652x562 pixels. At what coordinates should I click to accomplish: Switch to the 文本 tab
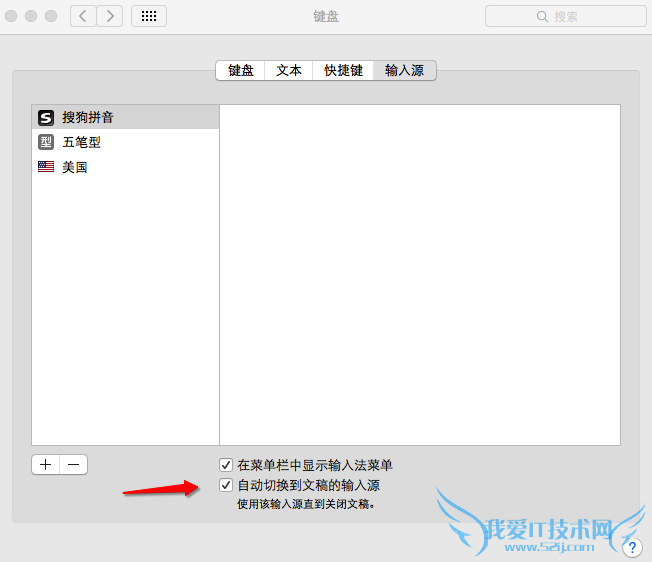(x=289, y=70)
